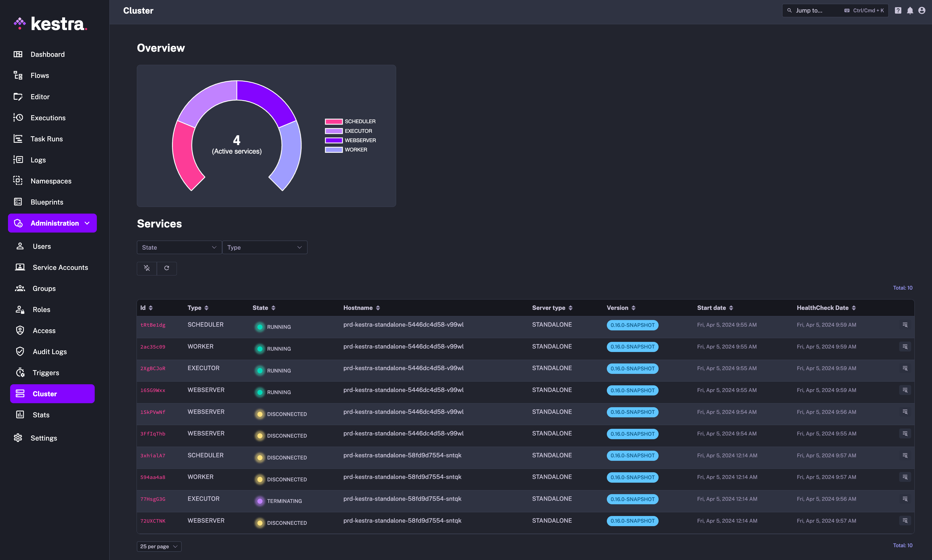932x560 pixels.
Task: Toggle SCHEDULER legend in chart
Action: point(350,122)
